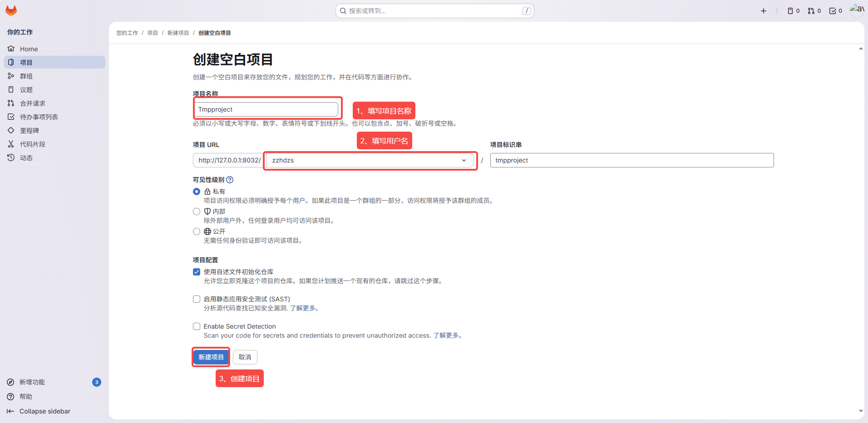Enable the SAST security testing checkbox

[x=197, y=299]
